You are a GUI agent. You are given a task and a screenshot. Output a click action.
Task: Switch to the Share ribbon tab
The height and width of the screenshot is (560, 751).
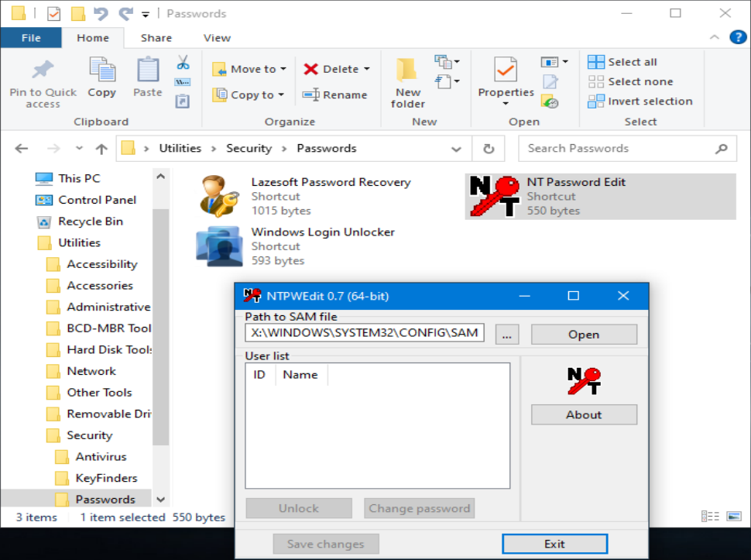[156, 38]
